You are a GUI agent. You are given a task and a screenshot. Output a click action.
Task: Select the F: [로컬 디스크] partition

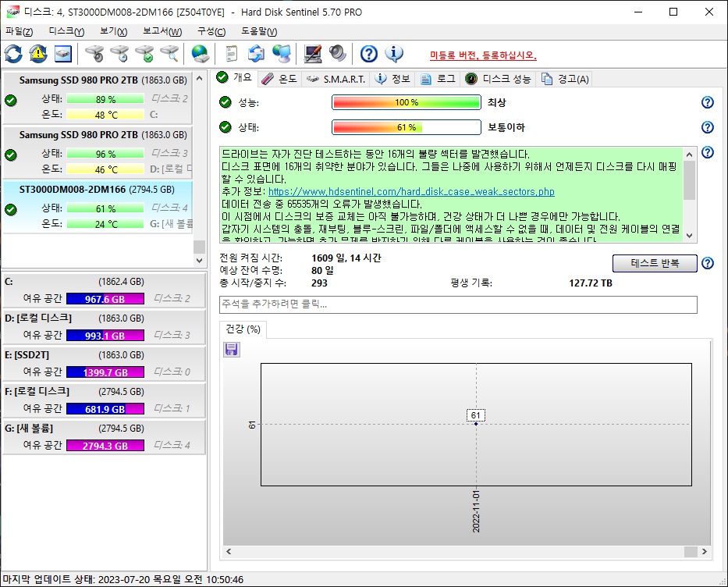point(104,400)
